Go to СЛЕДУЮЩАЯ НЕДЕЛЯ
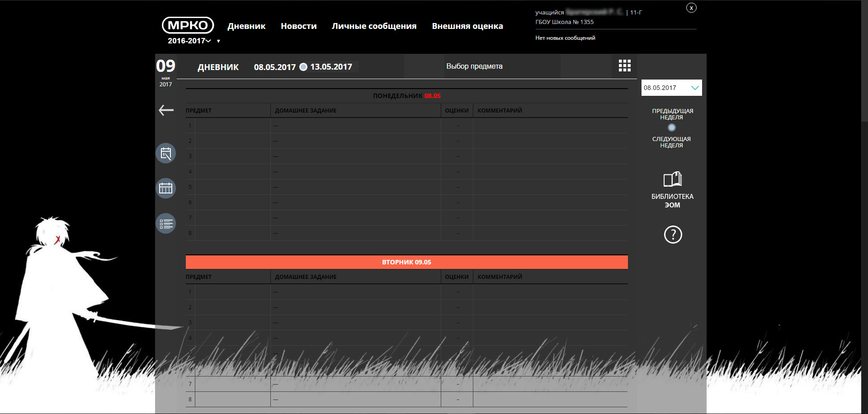 [671, 142]
